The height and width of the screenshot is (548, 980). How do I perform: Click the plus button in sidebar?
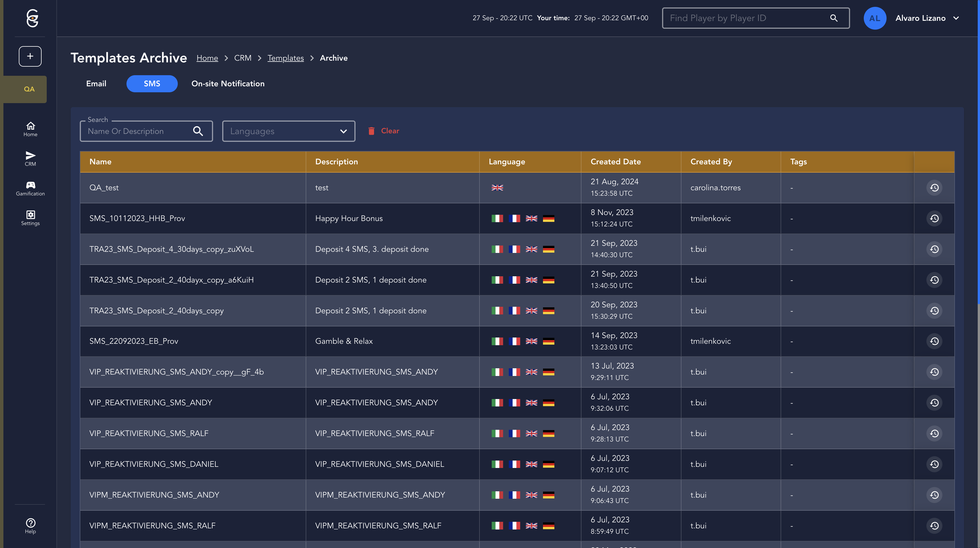tap(30, 56)
